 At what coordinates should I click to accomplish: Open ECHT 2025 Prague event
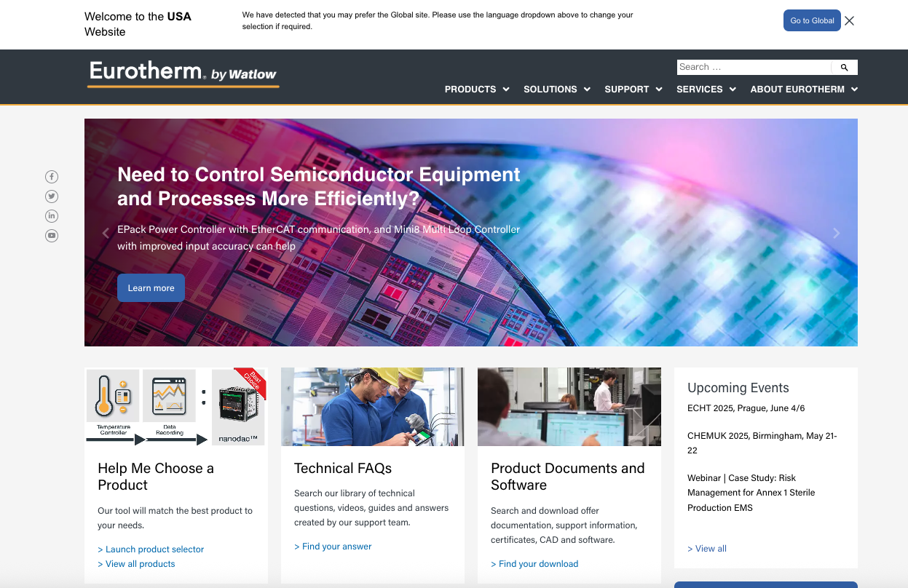[746, 408]
